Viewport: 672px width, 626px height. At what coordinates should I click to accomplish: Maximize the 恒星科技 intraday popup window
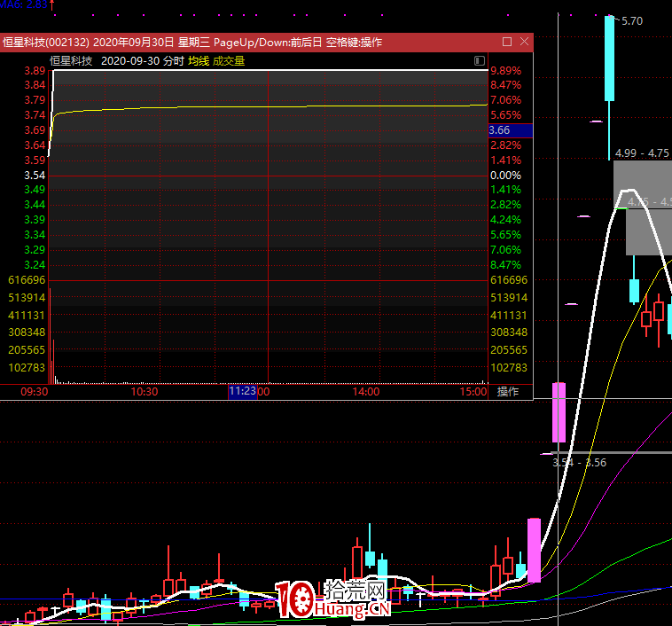[507, 42]
